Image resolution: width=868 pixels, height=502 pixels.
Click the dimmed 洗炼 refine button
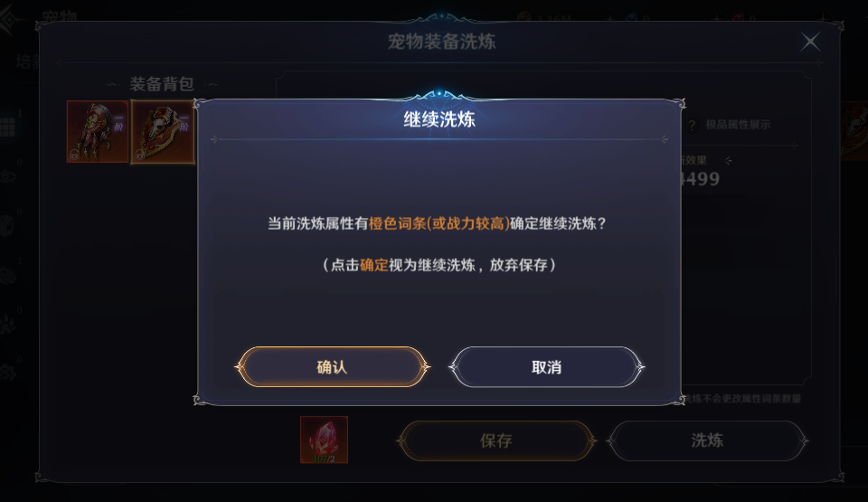point(707,441)
